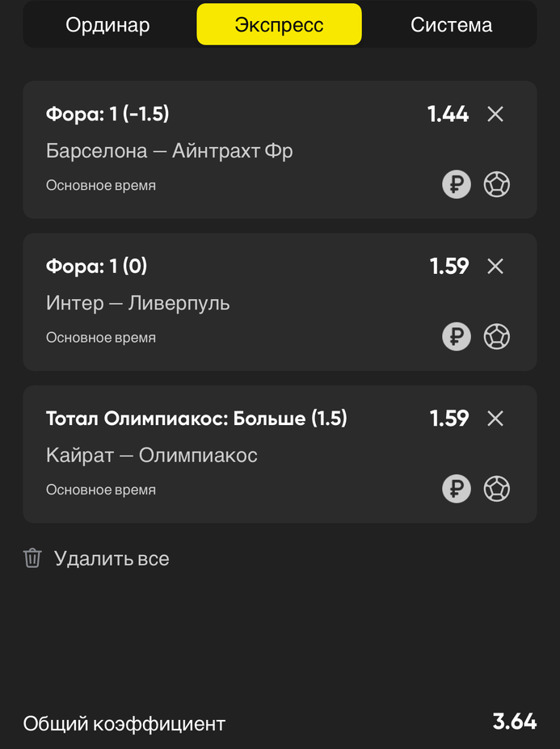The image size is (560, 749).
Task: Open the Кайрат — Олимпиакос match
Action: pos(151,455)
